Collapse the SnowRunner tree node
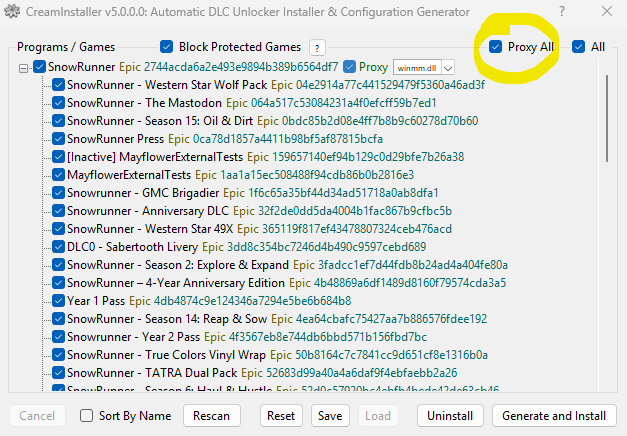The width and height of the screenshot is (627, 436). (x=24, y=68)
